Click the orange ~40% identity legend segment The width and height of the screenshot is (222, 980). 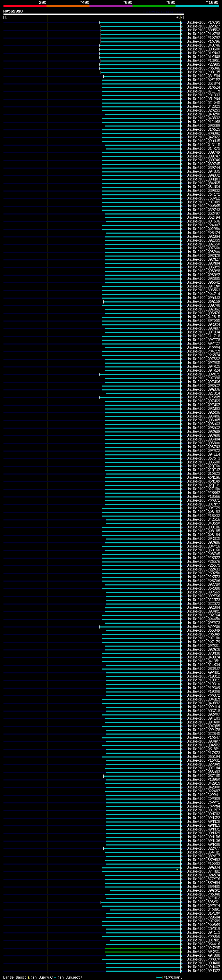68,6
